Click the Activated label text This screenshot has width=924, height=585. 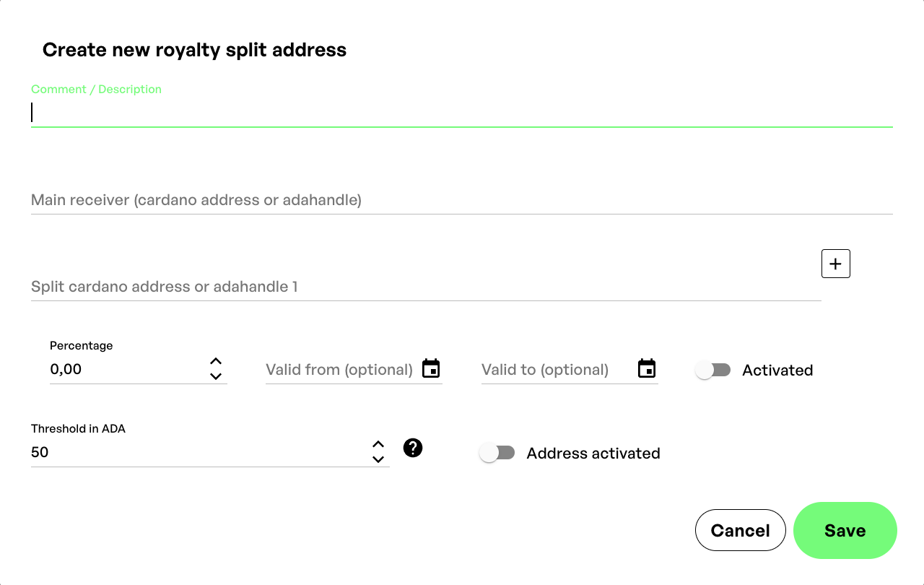(777, 370)
